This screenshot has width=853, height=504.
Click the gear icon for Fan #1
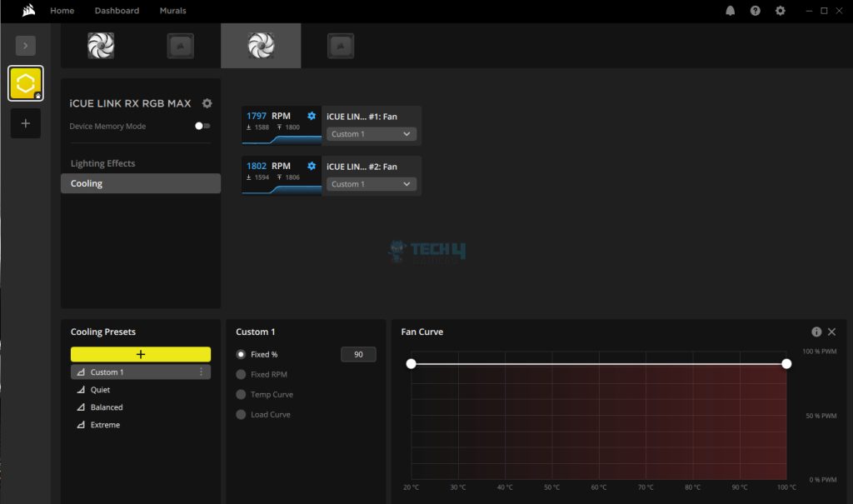click(312, 116)
